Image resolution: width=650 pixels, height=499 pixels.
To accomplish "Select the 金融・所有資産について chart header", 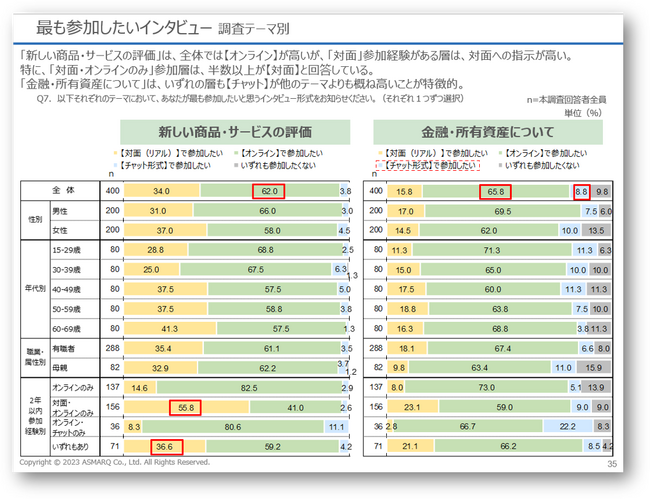I will pos(488,132).
